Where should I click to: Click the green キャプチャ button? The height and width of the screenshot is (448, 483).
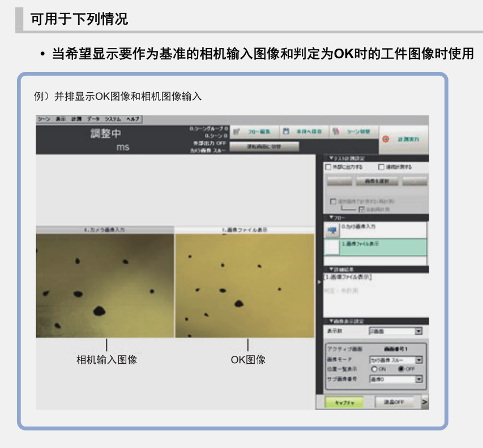344,402
